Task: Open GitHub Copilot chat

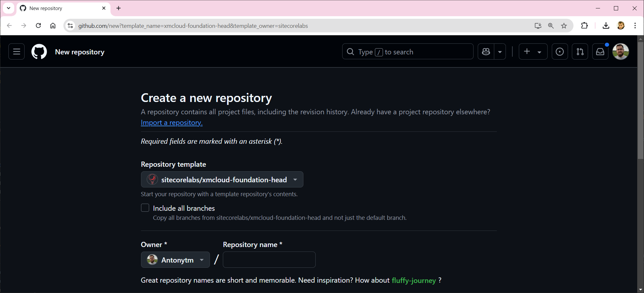Action: (x=486, y=51)
